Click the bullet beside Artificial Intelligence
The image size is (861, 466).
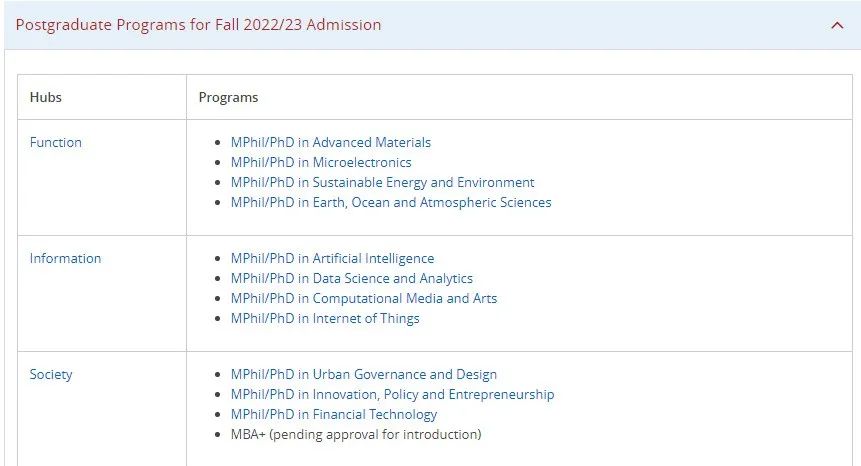tap(219, 259)
